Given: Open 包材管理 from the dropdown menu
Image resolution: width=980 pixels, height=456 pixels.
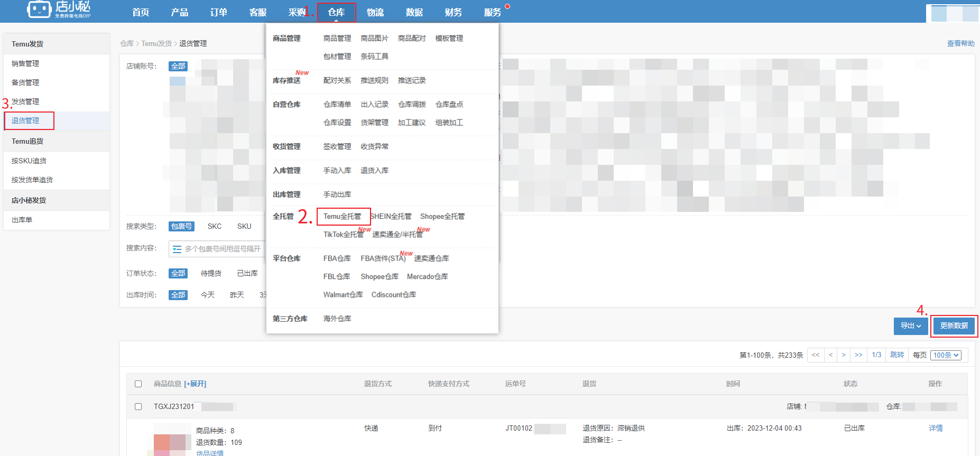Looking at the screenshot, I should [337, 57].
